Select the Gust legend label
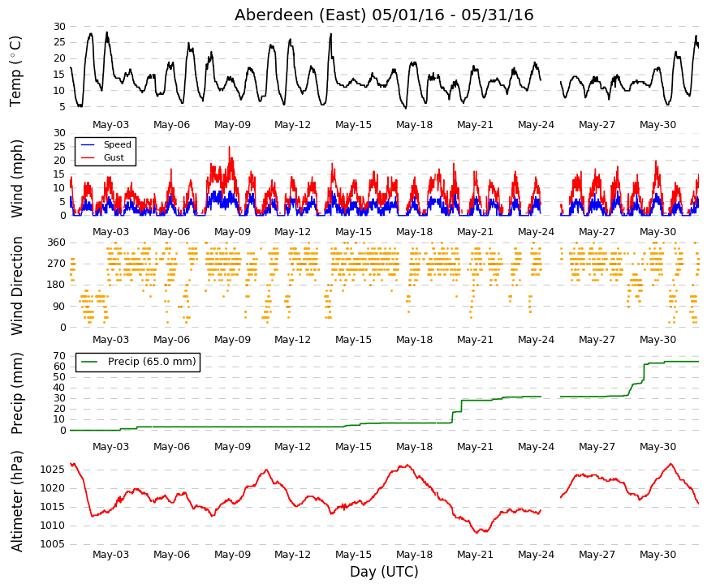The height and width of the screenshot is (588, 707). coord(114,157)
